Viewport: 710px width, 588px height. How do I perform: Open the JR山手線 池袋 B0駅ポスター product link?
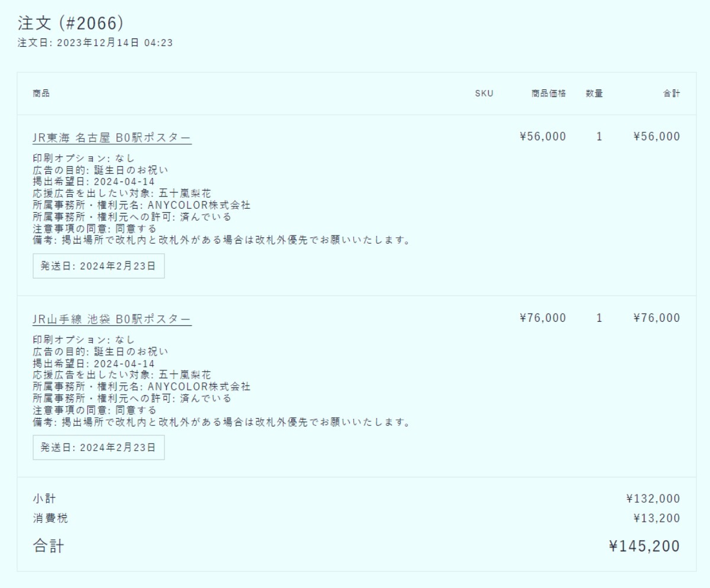point(112,319)
